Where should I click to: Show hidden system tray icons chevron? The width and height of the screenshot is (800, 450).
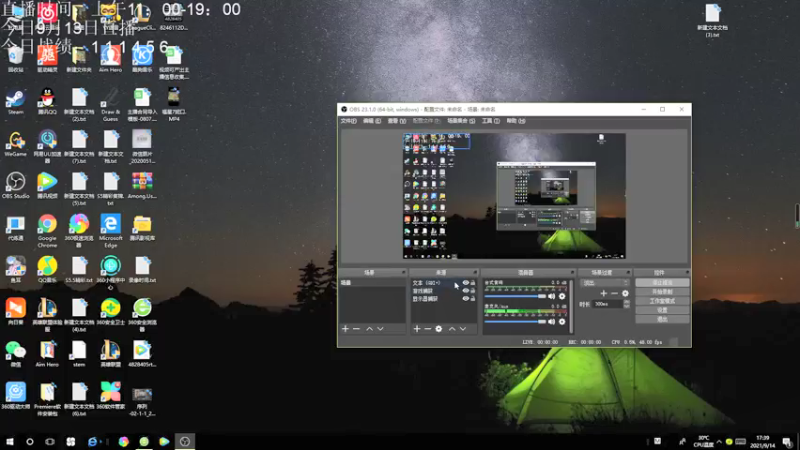719,442
